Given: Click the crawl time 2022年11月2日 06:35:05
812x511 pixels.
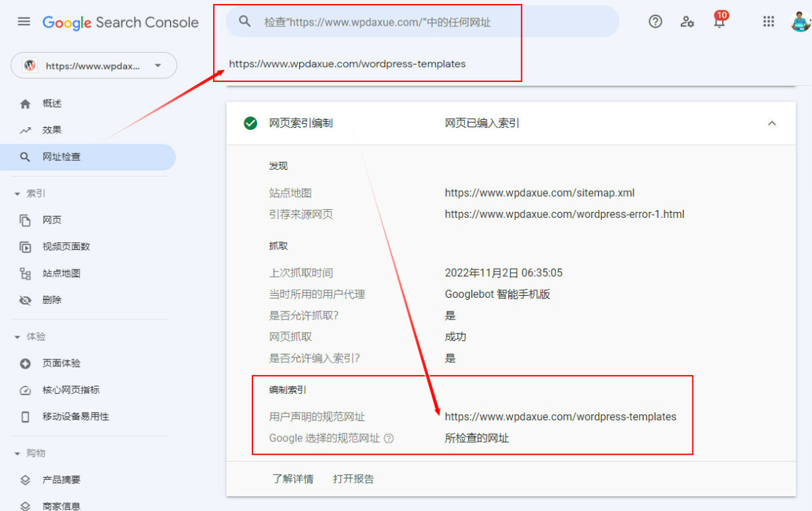Looking at the screenshot, I should (x=503, y=273).
